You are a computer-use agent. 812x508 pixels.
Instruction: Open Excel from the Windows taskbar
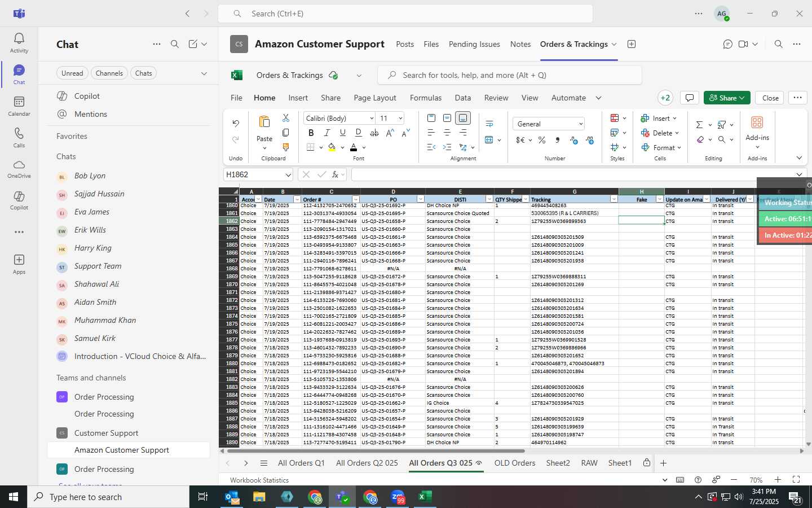coord(425,497)
